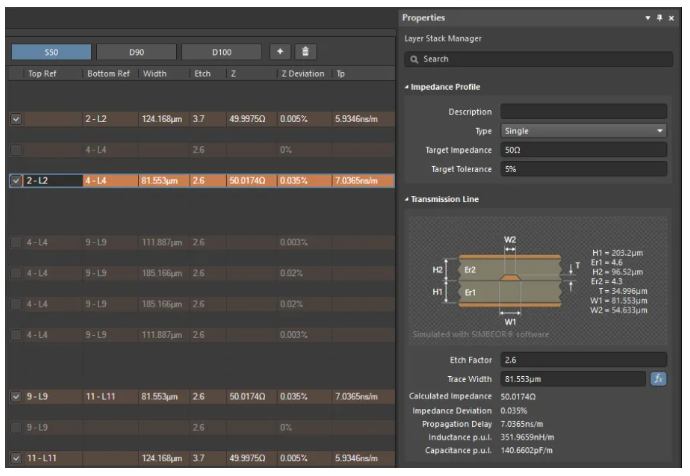Image resolution: width=690 pixels, height=476 pixels.
Task: Click the Target Impedance field
Action: 583,150
